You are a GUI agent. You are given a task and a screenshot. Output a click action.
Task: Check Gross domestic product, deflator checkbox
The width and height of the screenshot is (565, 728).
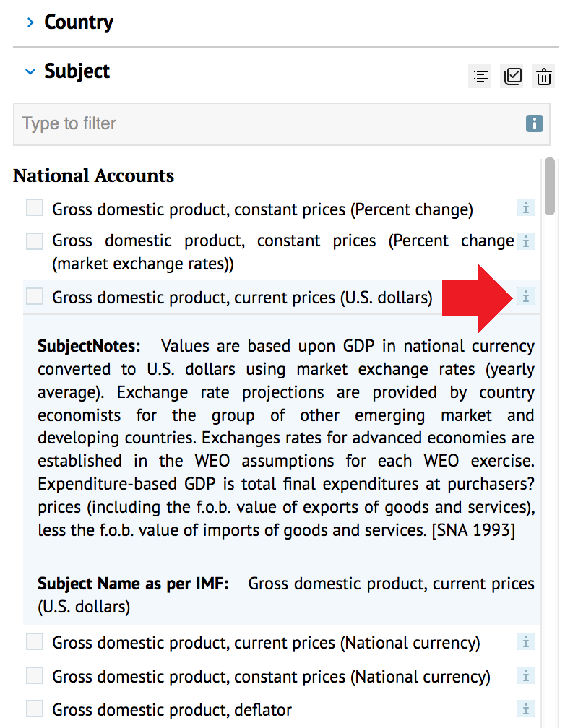pyautogui.click(x=35, y=709)
